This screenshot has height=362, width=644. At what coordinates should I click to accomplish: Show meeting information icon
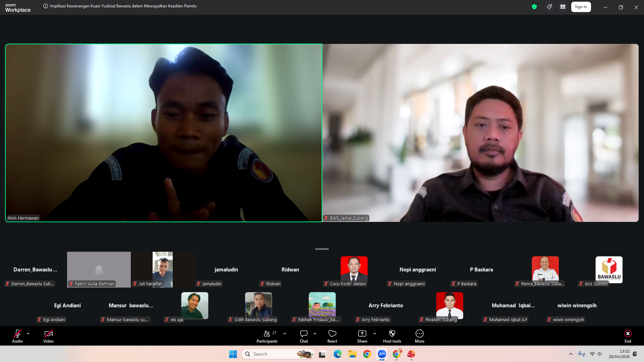pyautogui.click(x=46, y=6)
